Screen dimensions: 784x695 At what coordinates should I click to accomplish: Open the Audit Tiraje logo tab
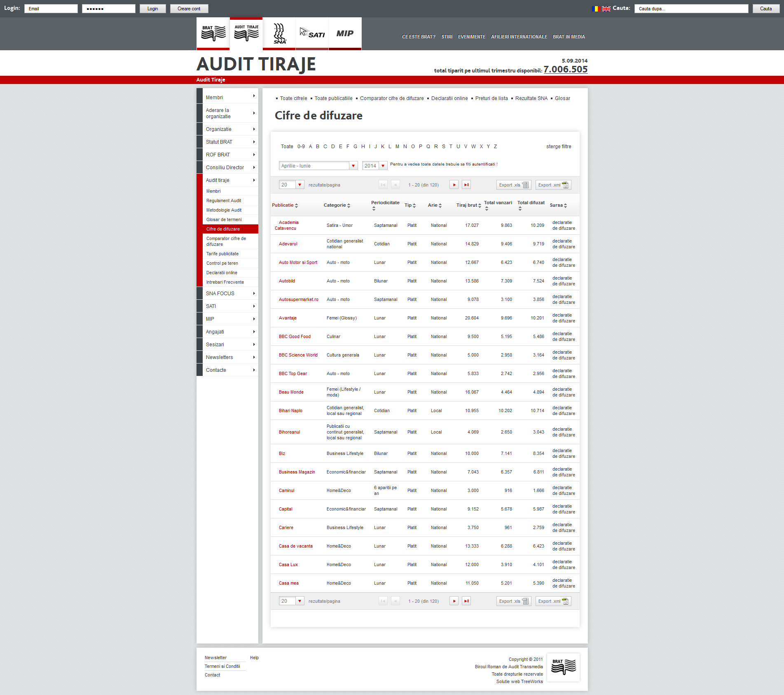point(246,33)
